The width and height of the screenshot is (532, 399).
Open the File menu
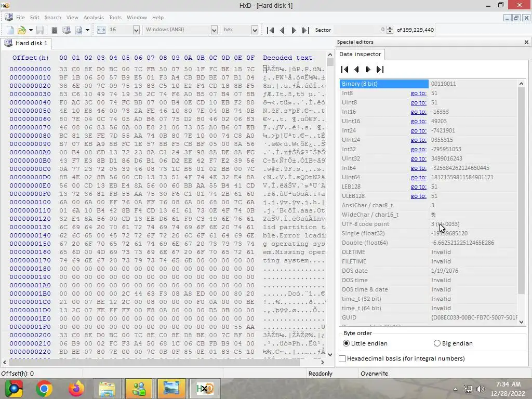tap(20, 17)
